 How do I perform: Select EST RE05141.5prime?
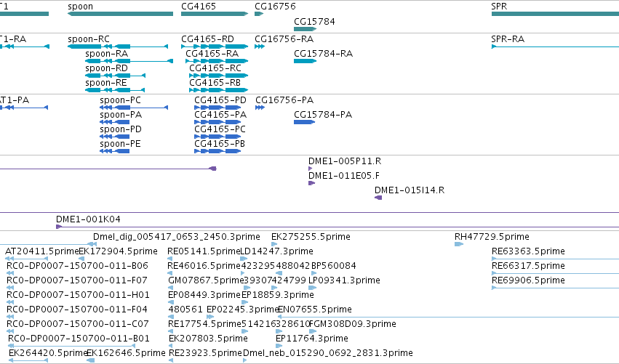pyautogui.click(x=204, y=251)
